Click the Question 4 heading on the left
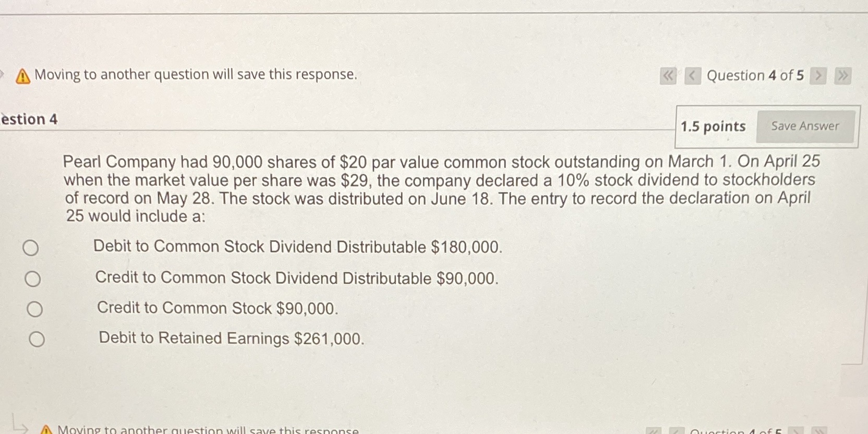868x434 pixels. (30, 119)
